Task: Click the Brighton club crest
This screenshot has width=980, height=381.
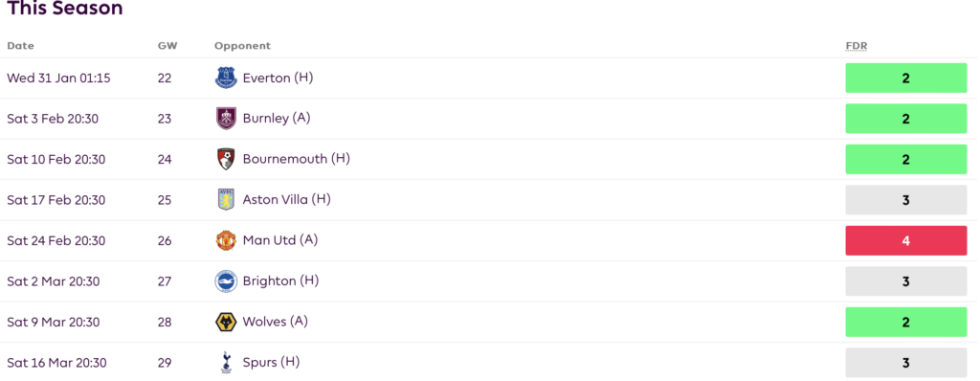Action: [226, 280]
